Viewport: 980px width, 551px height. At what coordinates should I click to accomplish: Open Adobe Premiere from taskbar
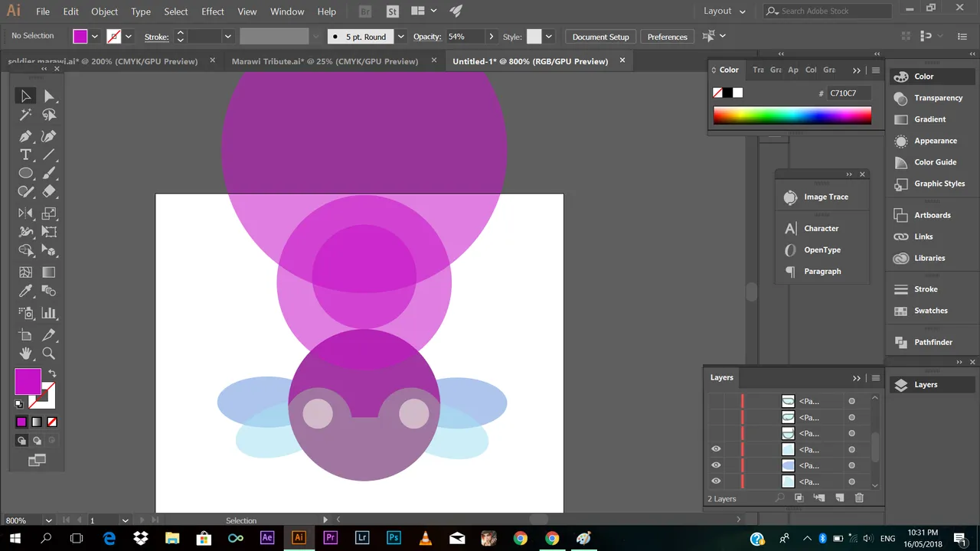pyautogui.click(x=331, y=538)
